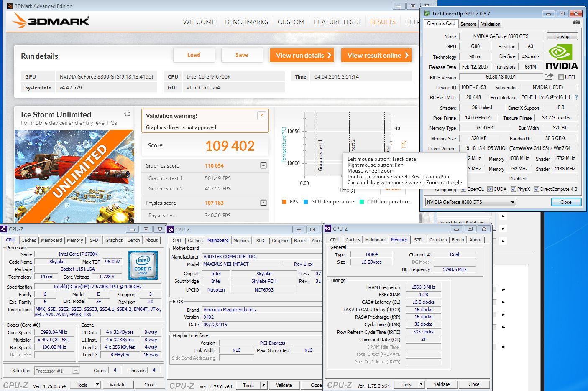Image resolution: width=588 pixels, height=391 pixels.
Task: Open Tools dropdown arrow in CPU window
Action: [97, 385]
